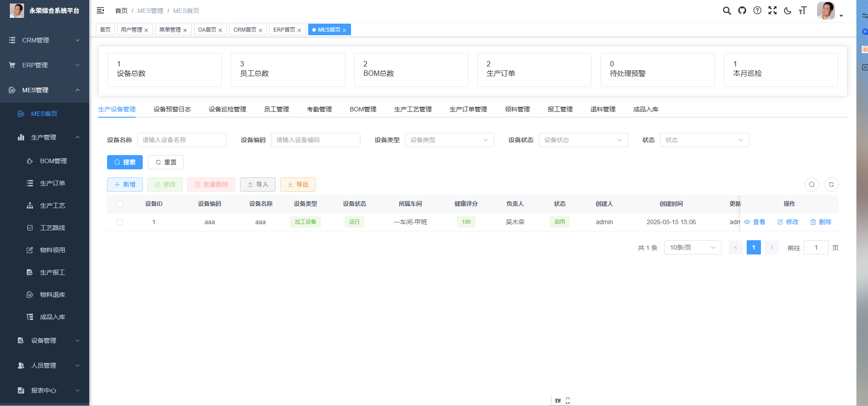Open the GitHub source icon
This screenshot has height=406, width=868.
742,11
